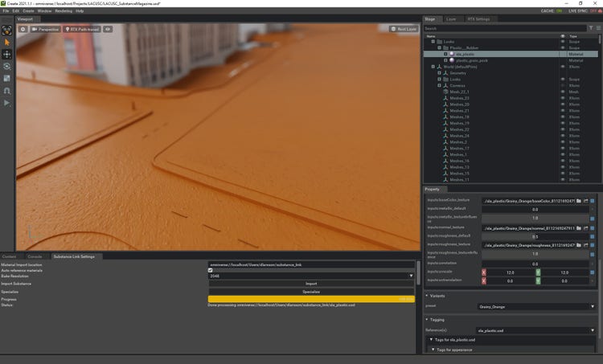Click the yellow progress bar

[311, 299]
